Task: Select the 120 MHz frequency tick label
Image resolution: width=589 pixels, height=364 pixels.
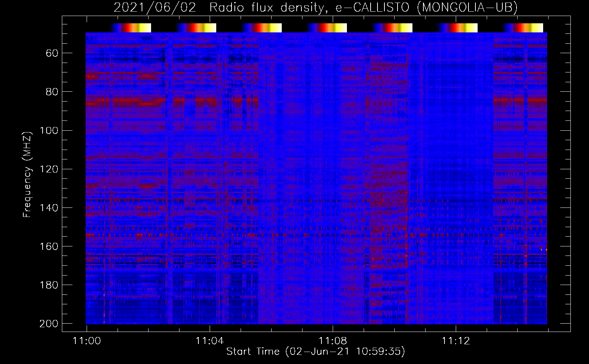Action: click(49, 169)
